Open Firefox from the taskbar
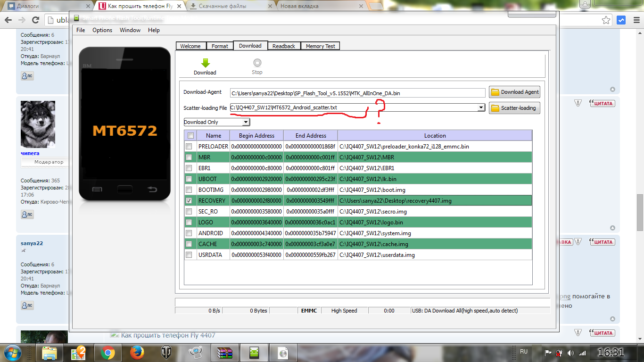 [x=137, y=353]
